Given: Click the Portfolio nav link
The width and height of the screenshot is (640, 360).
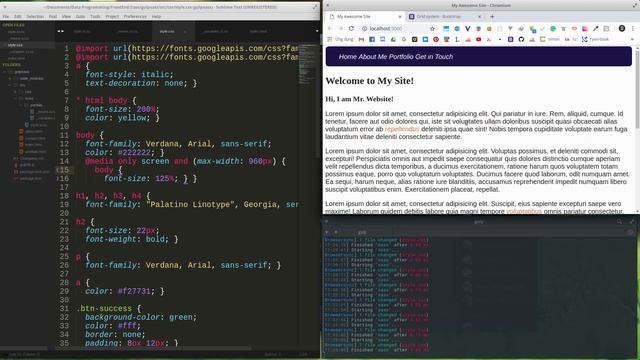Looking at the screenshot, I should point(400,57).
